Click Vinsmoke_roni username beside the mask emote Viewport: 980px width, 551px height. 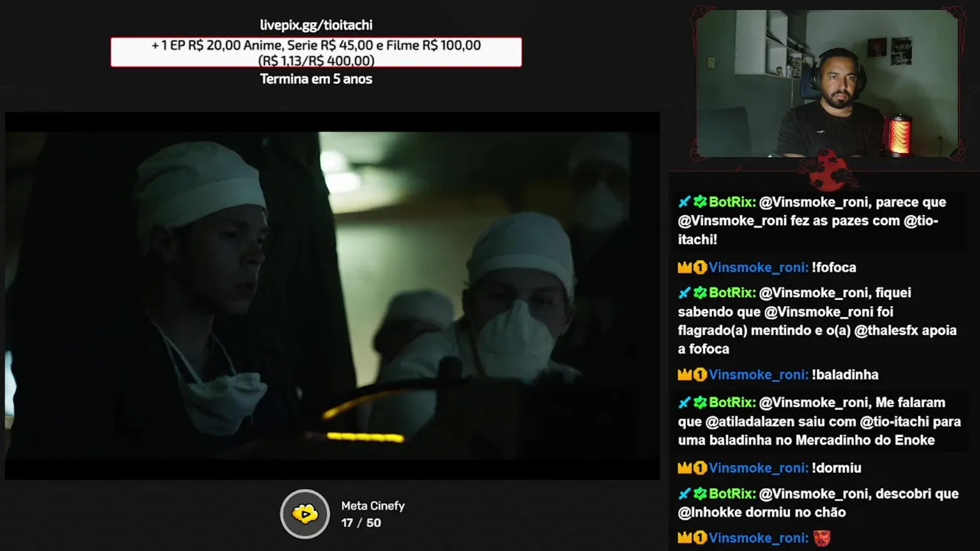(759, 539)
